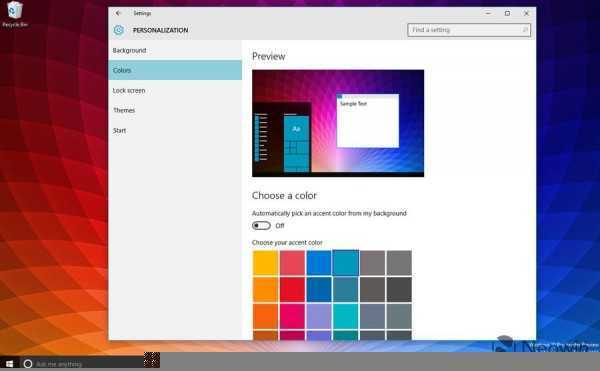Screen dimensions: 600x371
Task: Pick the deep orange swatch in third row
Action: (265, 316)
